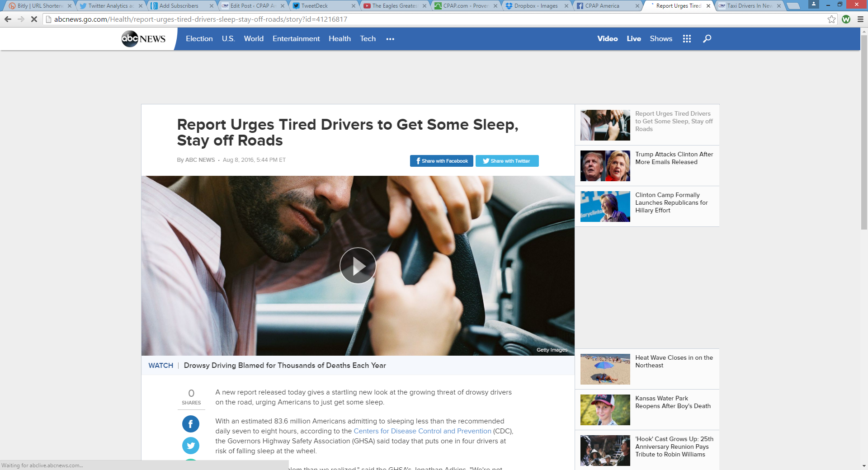Viewport: 868px width, 470px height.
Task: Open the Chrome hamburger menu
Action: click(860, 19)
